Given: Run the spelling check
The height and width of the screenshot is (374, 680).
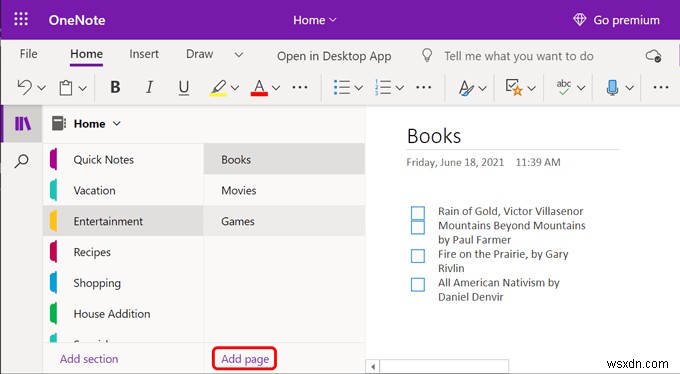Looking at the screenshot, I should [563, 87].
